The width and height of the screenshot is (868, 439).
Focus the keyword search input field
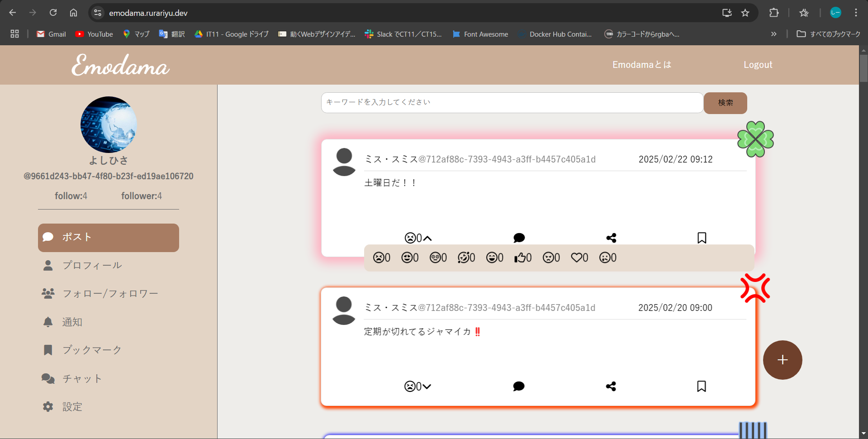512,103
